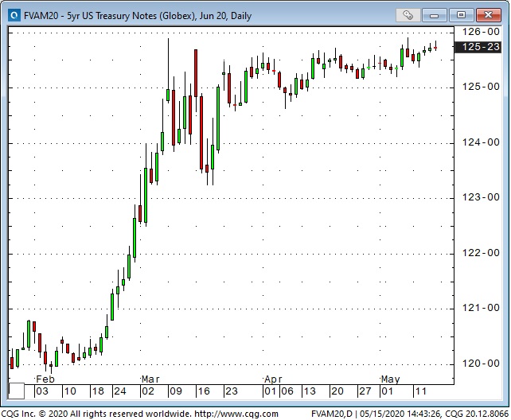Click the 124-00 price axis label
511x420 pixels.
481,142
